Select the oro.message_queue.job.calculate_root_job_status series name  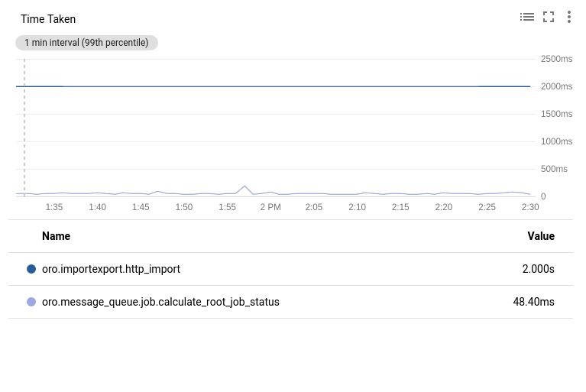[160, 302]
